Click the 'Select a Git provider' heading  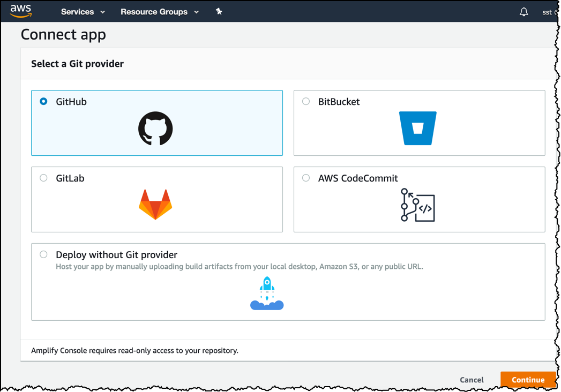click(x=77, y=64)
